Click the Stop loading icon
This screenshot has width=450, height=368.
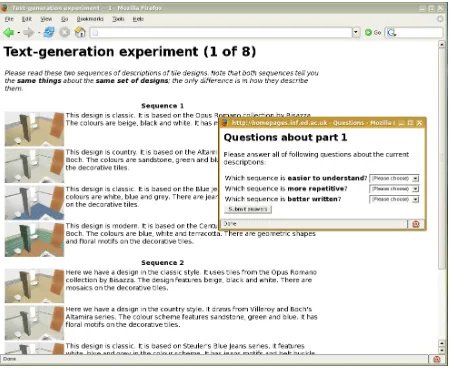pyautogui.click(x=65, y=32)
